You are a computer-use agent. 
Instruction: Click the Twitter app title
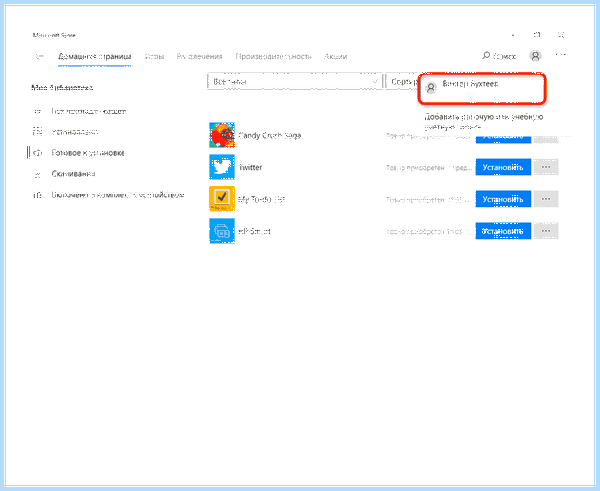pyautogui.click(x=250, y=167)
